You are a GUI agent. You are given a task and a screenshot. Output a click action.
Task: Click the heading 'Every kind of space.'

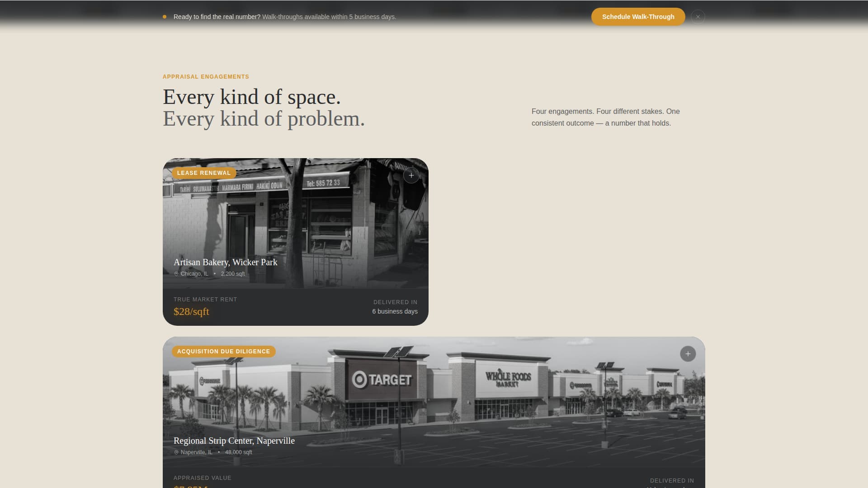[x=252, y=96]
